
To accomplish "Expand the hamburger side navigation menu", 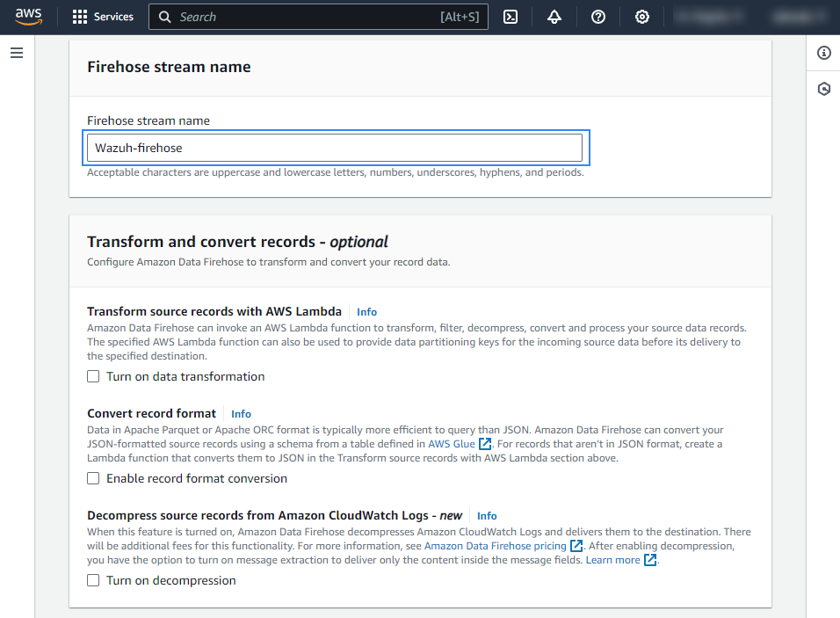I will point(17,53).
